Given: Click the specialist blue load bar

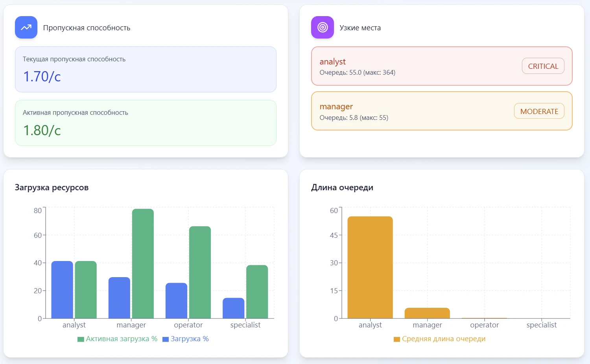Looking at the screenshot, I should (233, 308).
